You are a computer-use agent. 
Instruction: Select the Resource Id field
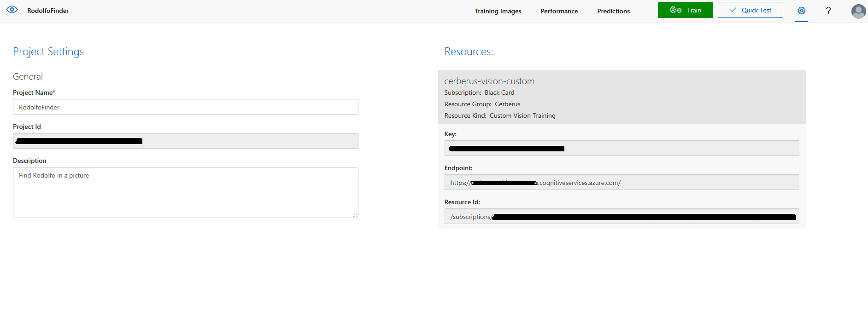tap(622, 216)
